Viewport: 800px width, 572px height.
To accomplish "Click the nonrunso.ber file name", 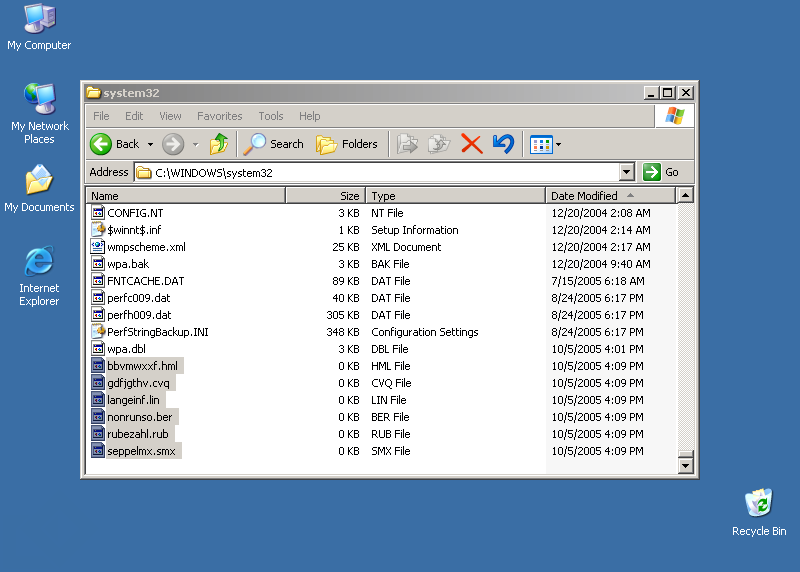I will click(140, 417).
